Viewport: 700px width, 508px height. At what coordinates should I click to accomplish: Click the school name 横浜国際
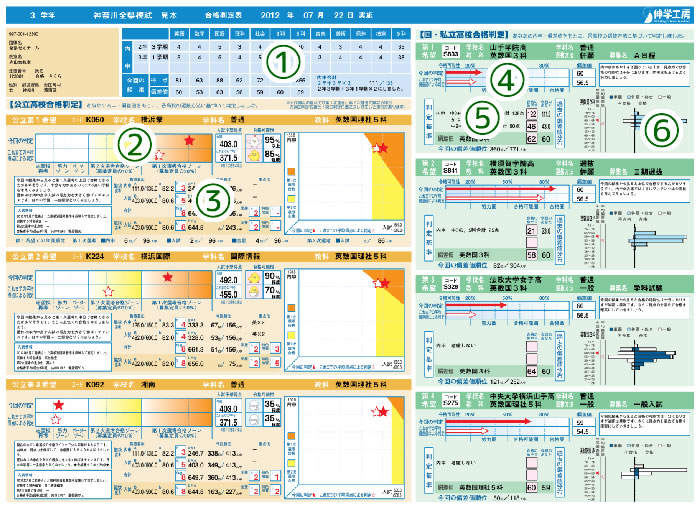156,256
